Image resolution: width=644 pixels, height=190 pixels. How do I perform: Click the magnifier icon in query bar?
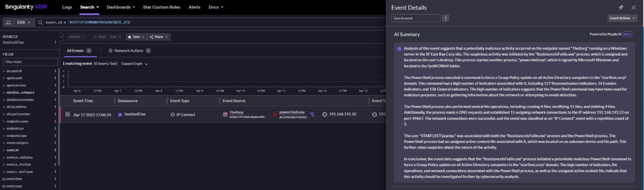pyautogui.click(x=40, y=23)
